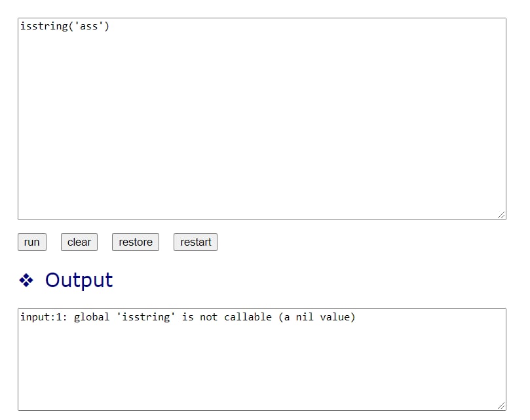This screenshot has width=530, height=420.
Task: Click the output area's resize handle
Action: pyautogui.click(x=502, y=406)
